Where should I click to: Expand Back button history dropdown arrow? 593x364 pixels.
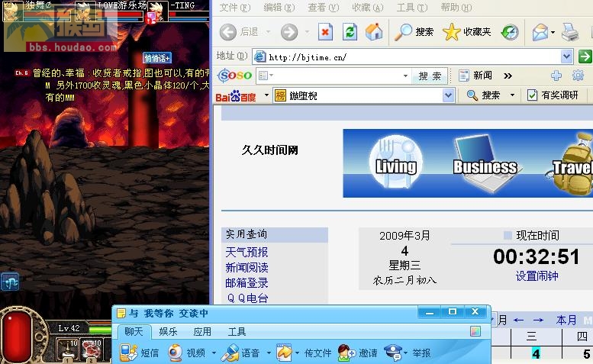coord(268,32)
